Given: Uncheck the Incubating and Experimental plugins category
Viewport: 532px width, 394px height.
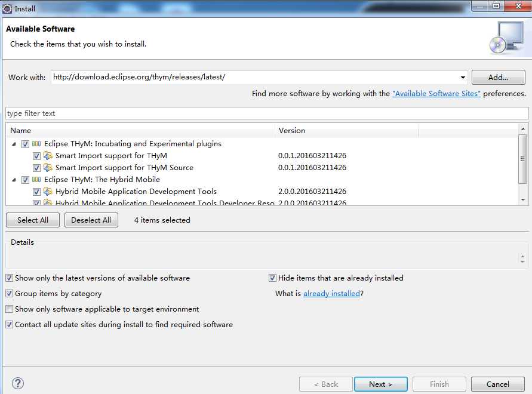Looking at the screenshot, I should pyautogui.click(x=25, y=144).
